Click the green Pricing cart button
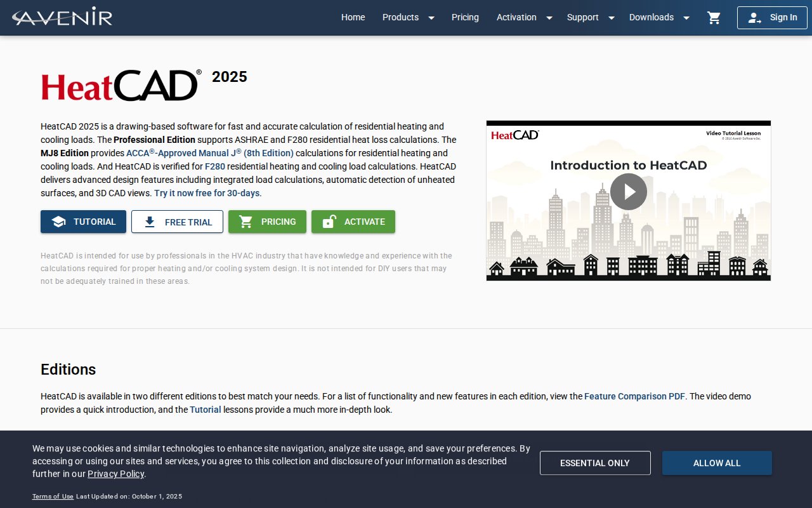The height and width of the screenshot is (508, 812). click(x=267, y=222)
